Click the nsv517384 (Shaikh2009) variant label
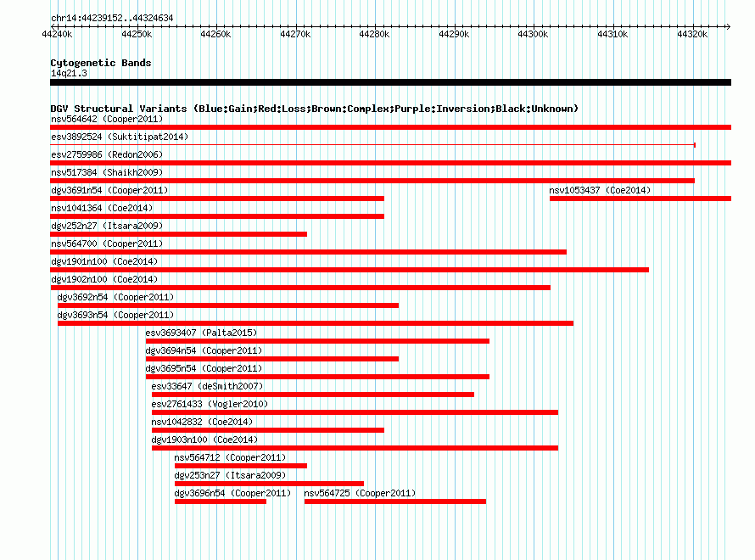The image size is (755, 560). point(107,172)
